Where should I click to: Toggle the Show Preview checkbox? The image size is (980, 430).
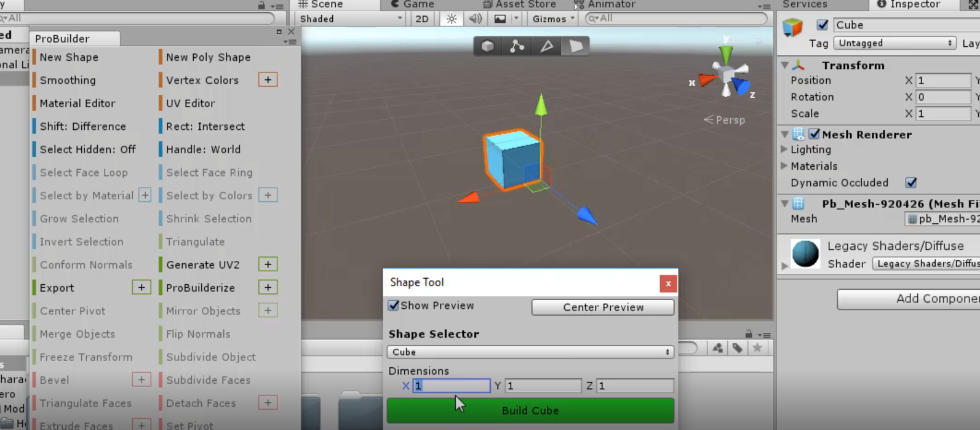tap(394, 305)
